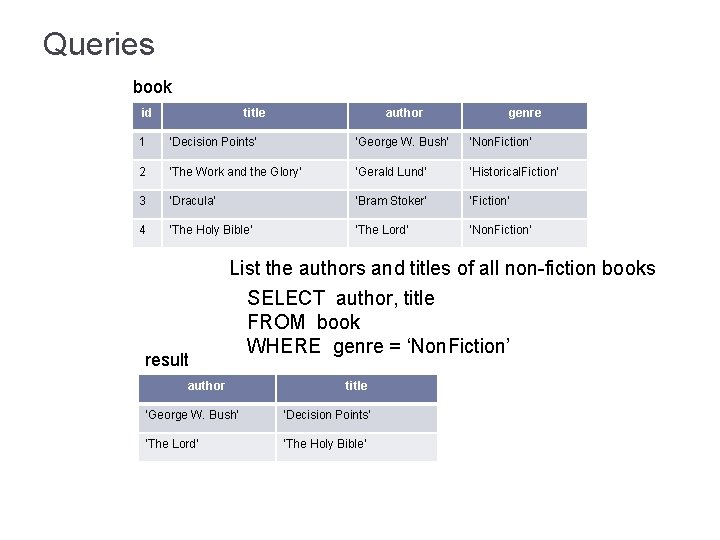Select the 'genre' column header
720x540 pixels.
point(524,114)
